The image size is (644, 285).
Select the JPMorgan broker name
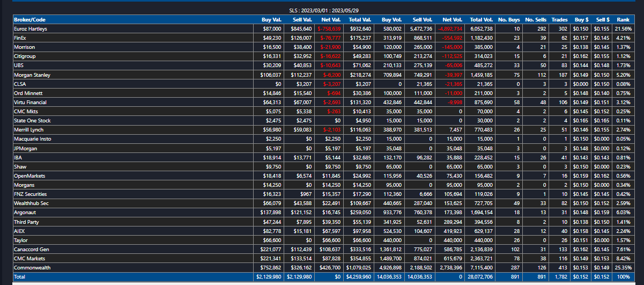pos(25,148)
